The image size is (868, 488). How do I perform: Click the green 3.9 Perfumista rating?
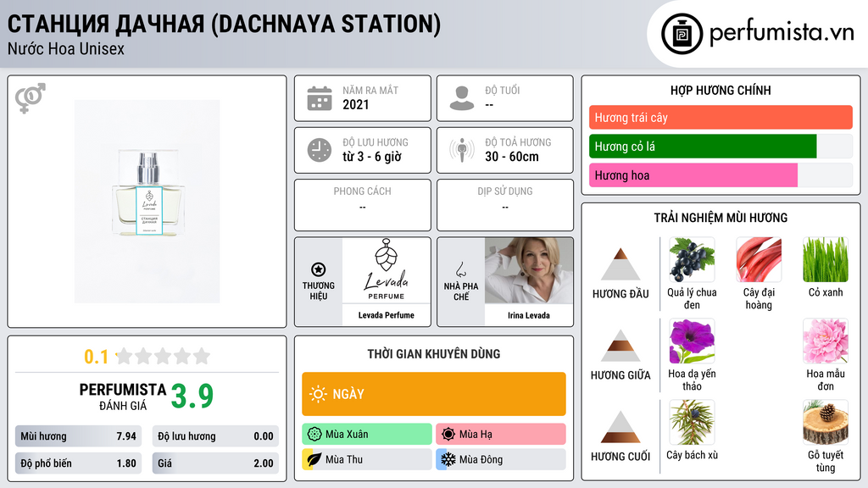[192, 396]
